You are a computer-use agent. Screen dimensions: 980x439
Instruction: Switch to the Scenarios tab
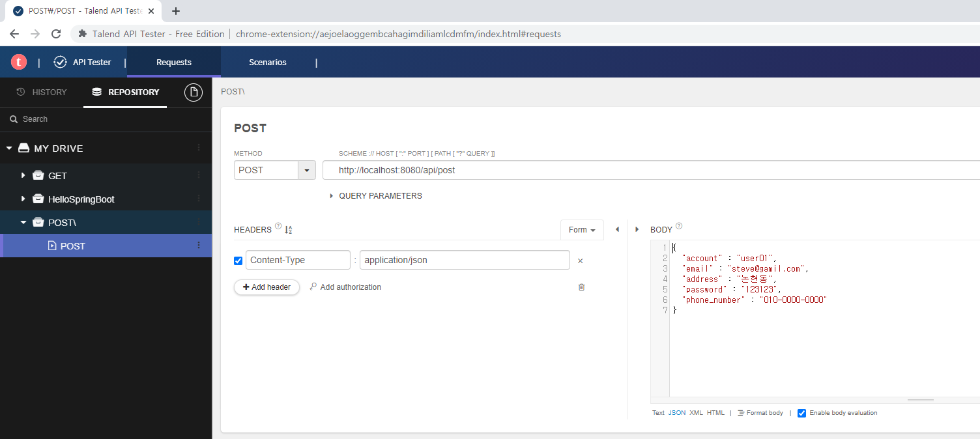(268, 62)
